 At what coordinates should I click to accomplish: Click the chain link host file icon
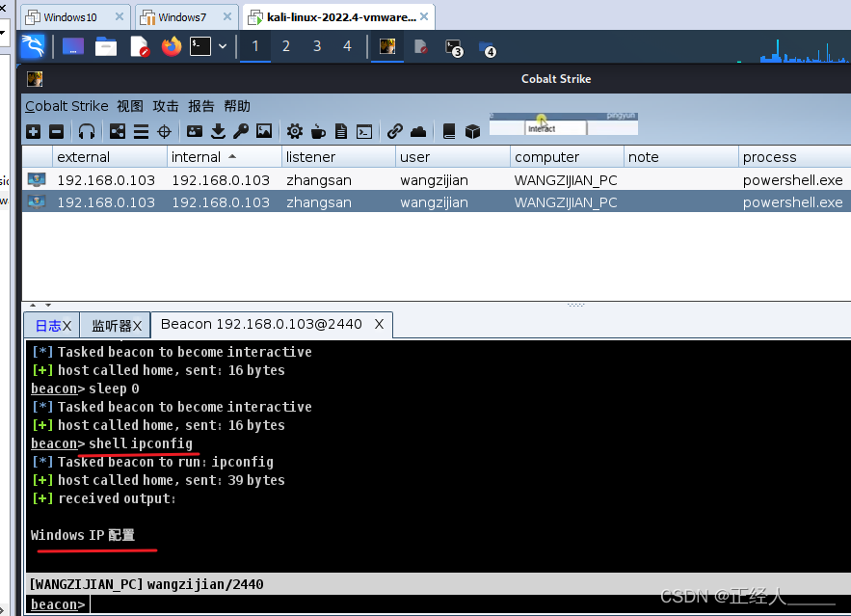(x=394, y=131)
